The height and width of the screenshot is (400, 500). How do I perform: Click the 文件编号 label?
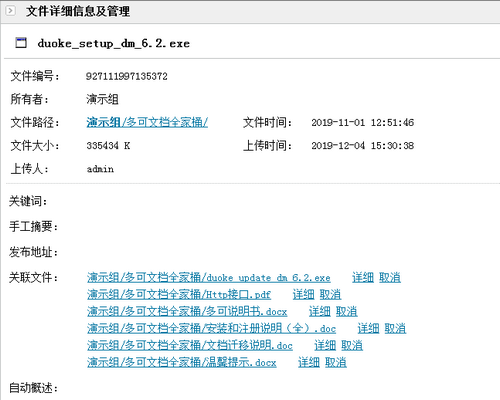[35, 76]
